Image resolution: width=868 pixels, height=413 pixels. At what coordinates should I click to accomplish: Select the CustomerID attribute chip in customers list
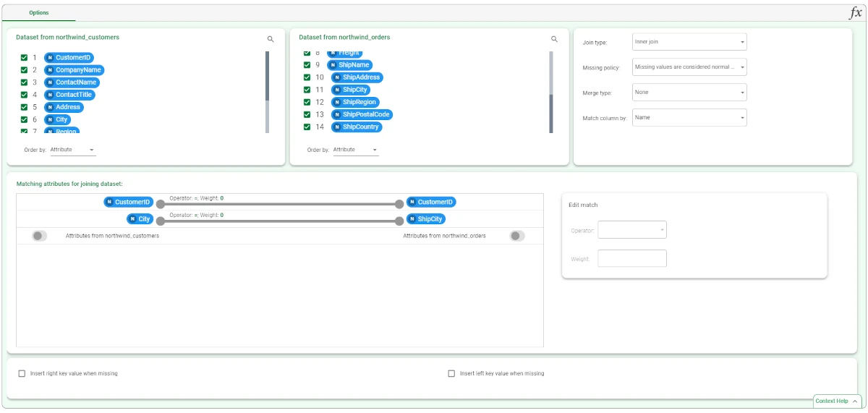69,58
